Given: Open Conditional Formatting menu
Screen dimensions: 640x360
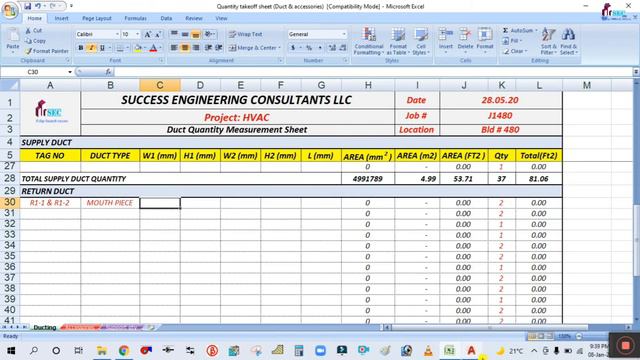Looking at the screenshot, I should pyautogui.click(x=369, y=41).
